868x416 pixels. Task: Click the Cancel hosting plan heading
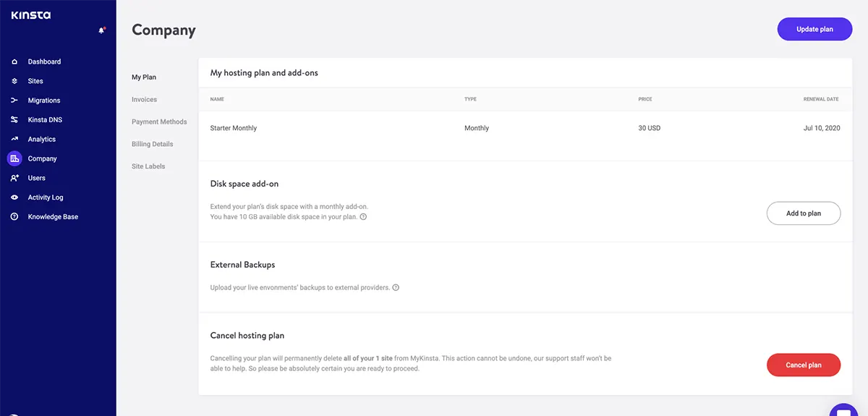coord(247,336)
